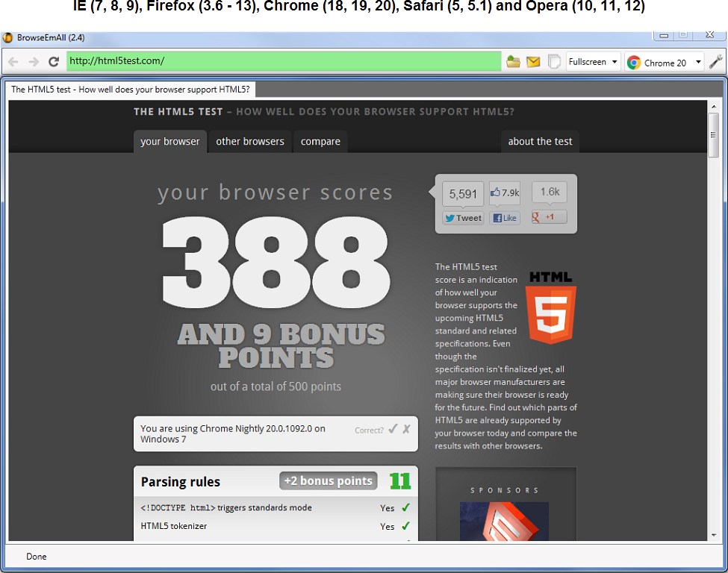
Task: Click the Google +1 button
Action: 550,216
